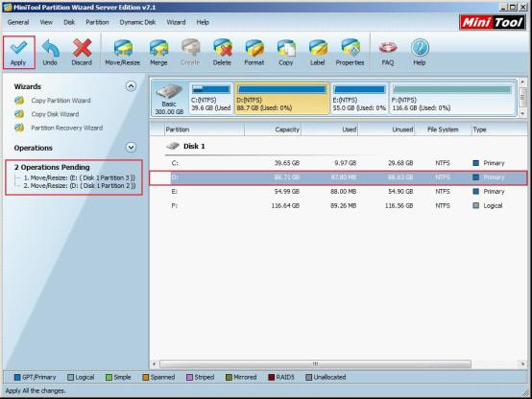Click the blue Primary type swatch for C:
Viewport: 532px width, 399px height.
click(x=476, y=163)
